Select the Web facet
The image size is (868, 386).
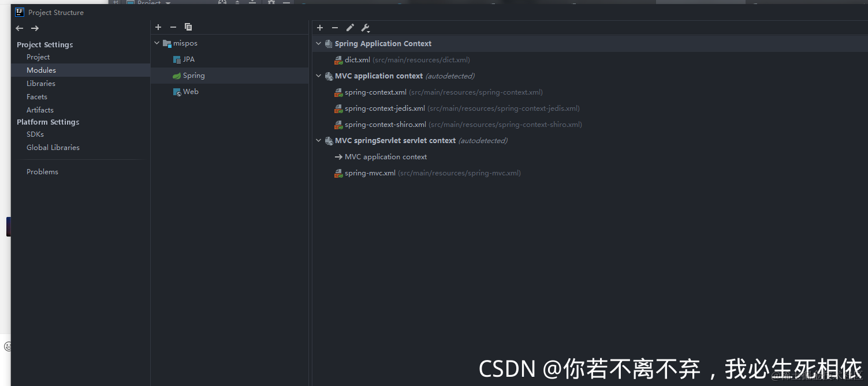pos(191,92)
